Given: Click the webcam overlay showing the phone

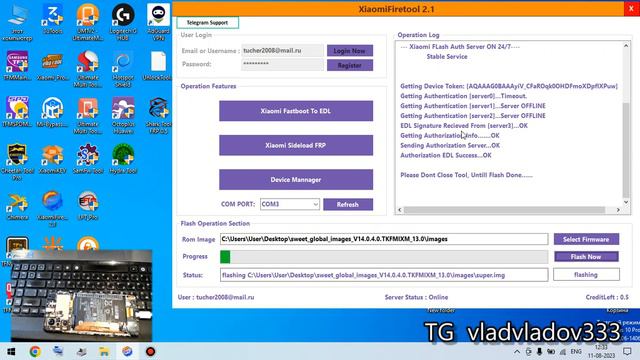Looking at the screenshot, I should tap(82, 296).
